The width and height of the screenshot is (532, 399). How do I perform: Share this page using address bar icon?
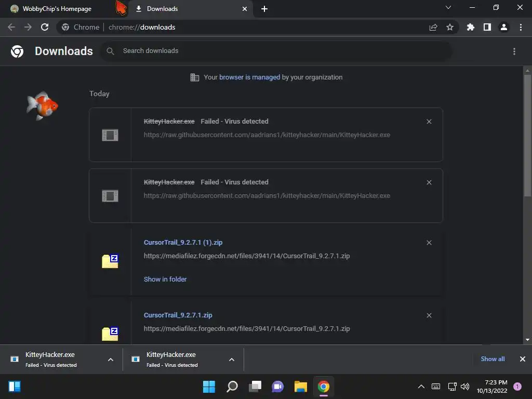(x=433, y=28)
